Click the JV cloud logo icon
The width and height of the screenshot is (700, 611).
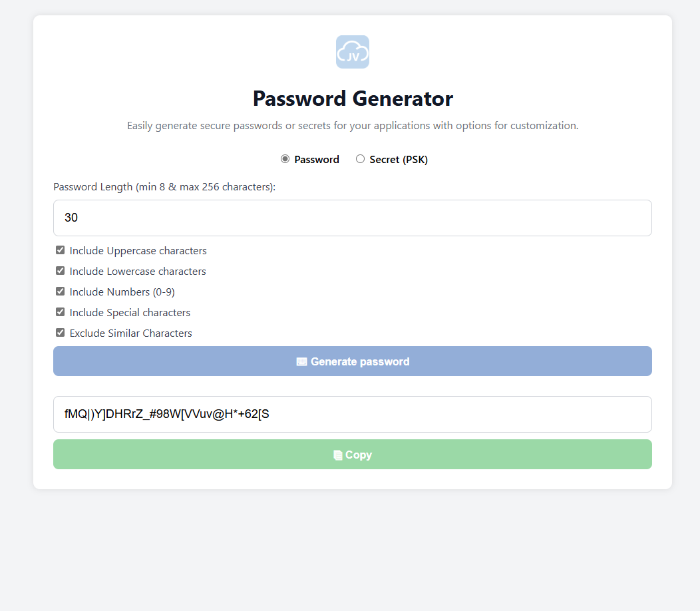pos(352,52)
